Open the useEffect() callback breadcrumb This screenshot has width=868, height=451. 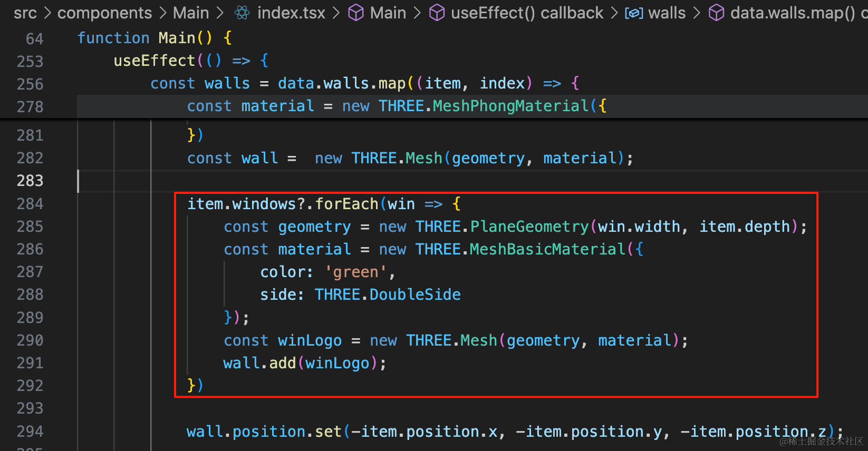click(527, 13)
